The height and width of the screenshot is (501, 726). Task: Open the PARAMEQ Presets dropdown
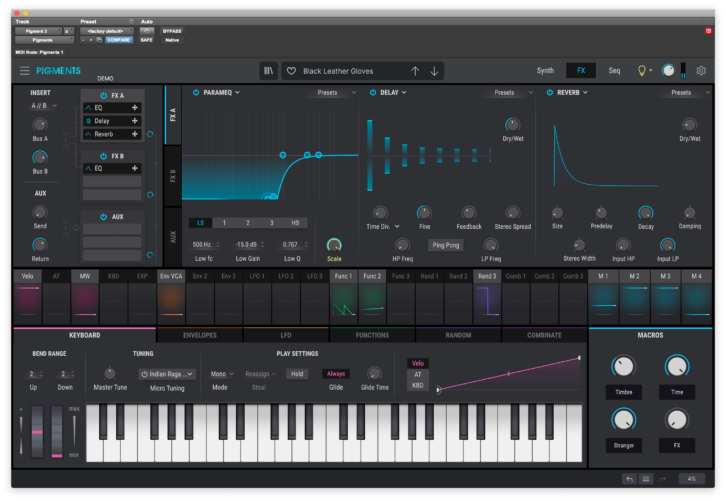[x=332, y=93]
